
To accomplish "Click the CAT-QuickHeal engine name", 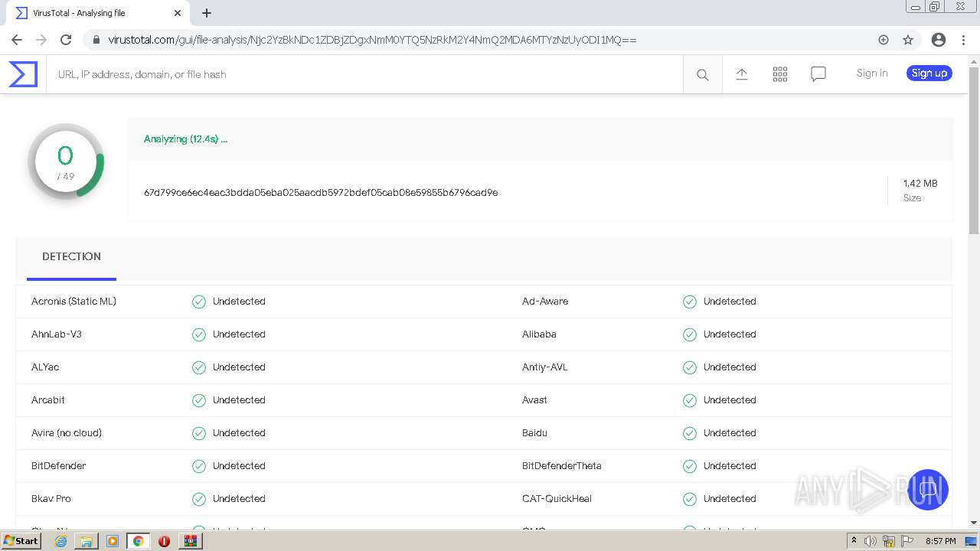I will (x=557, y=499).
